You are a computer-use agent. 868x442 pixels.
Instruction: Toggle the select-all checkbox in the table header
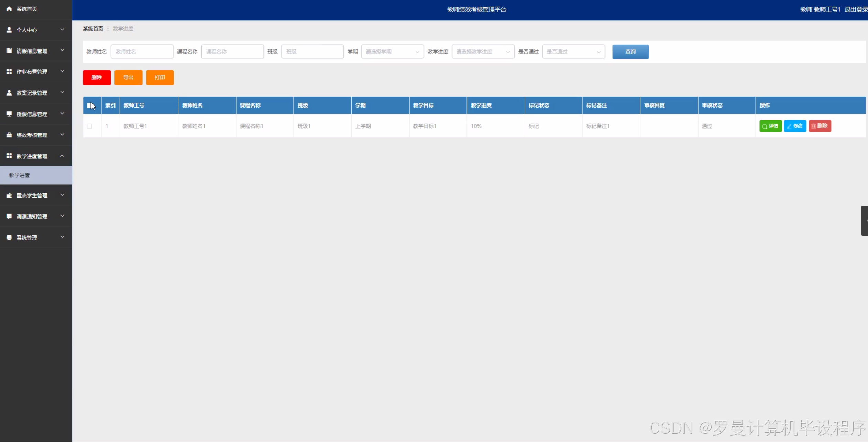pos(89,106)
